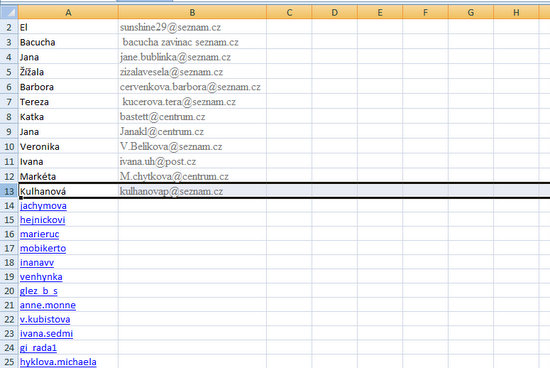This screenshot has height=368, width=550.
Task: Select column B header
Action: tap(192, 12)
